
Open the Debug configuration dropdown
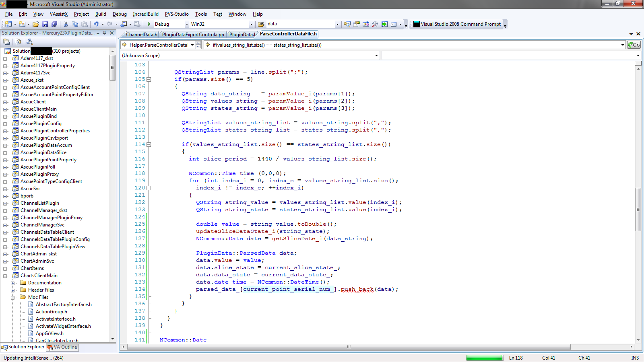coord(187,24)
